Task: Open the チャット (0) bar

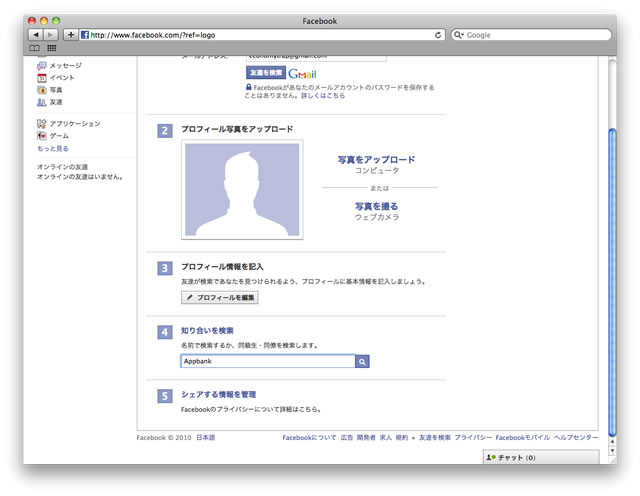Action: coord(541,457)
